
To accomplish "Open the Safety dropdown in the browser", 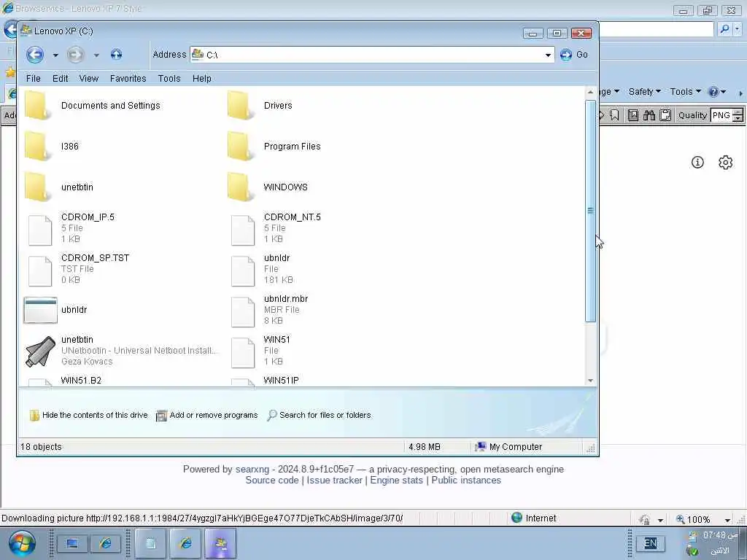I will (645, 91).
